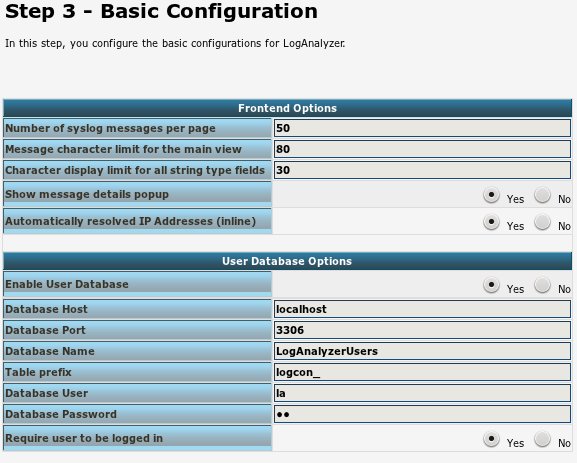Click the Table prefix field logcon_
577x463 pixels.
422,372
